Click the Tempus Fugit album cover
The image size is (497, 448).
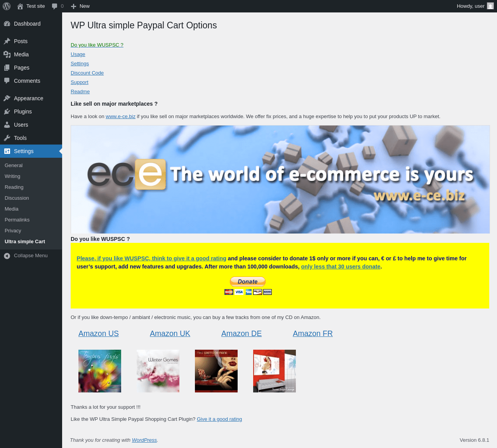point(100,371)
